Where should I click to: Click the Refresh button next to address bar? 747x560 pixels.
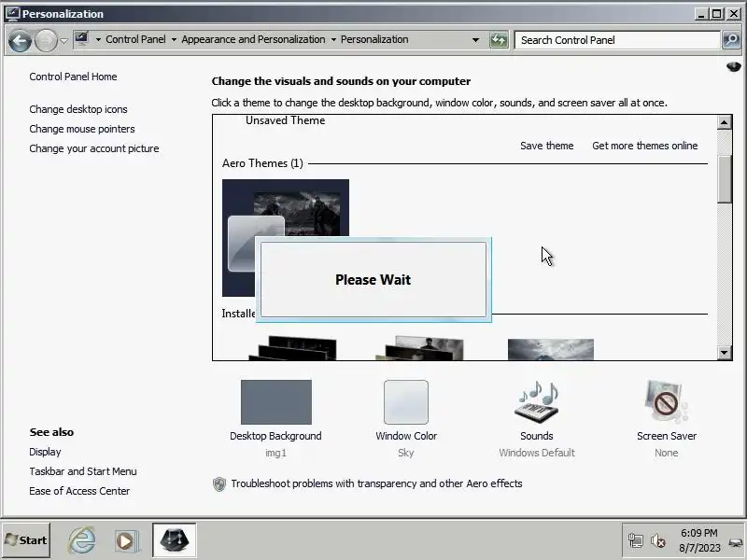(499, 40)
